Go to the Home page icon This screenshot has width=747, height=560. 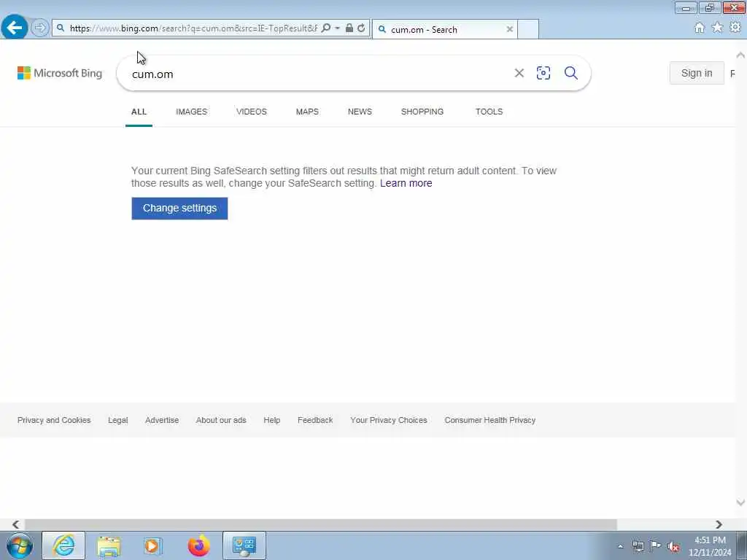pyautogui.click(x=700, y=28)
